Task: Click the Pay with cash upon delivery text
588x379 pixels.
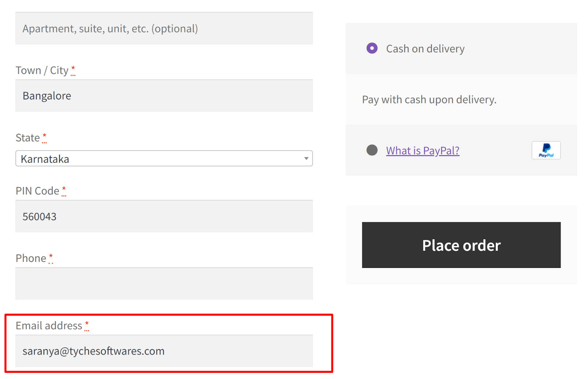Action: [429, 99]
